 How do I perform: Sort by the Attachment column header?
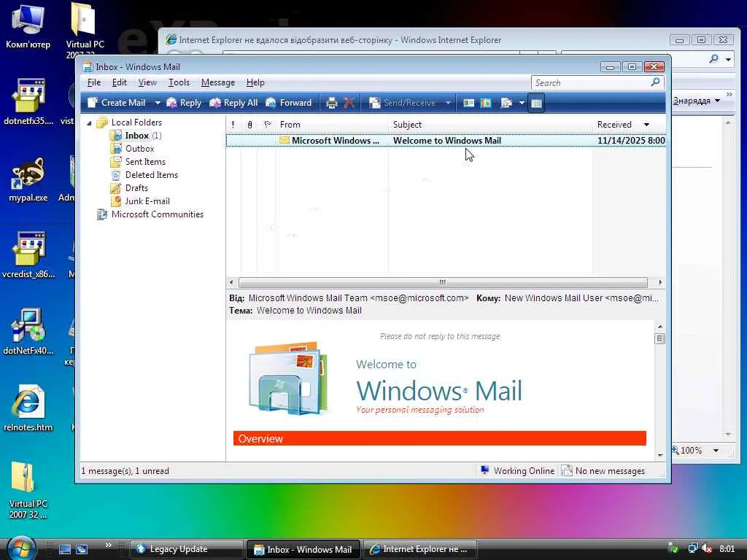coord(249,125)
